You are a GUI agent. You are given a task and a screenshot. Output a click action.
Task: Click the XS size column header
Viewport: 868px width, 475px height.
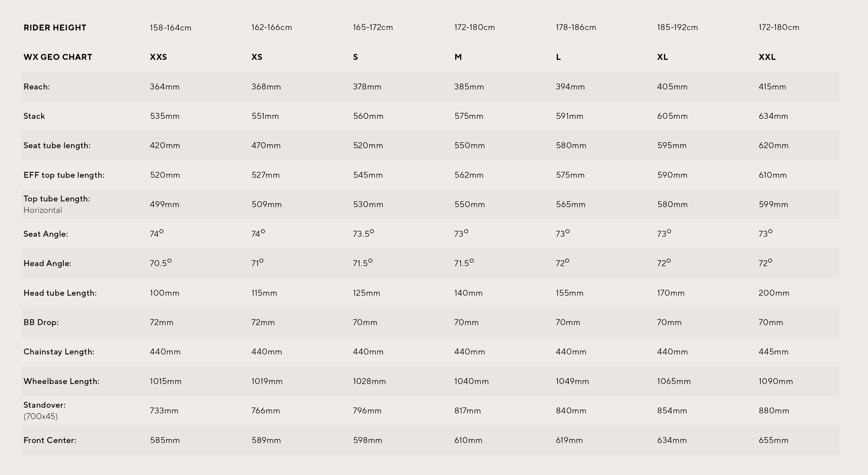[x=257, y=57]
